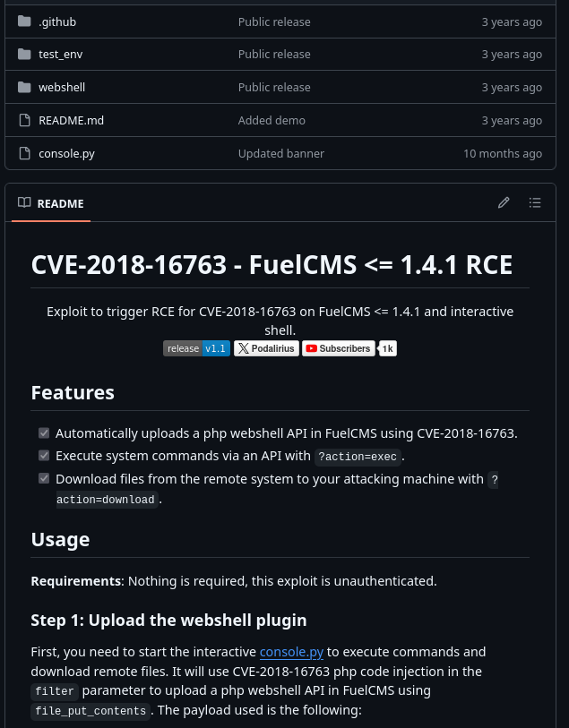Click the .github folder icon

(24, 21)
